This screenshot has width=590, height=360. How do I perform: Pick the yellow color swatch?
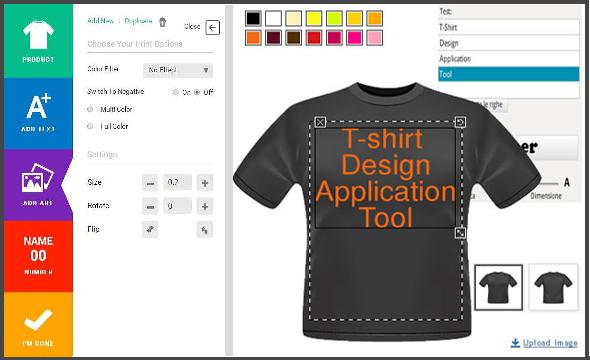pos(314,18)
